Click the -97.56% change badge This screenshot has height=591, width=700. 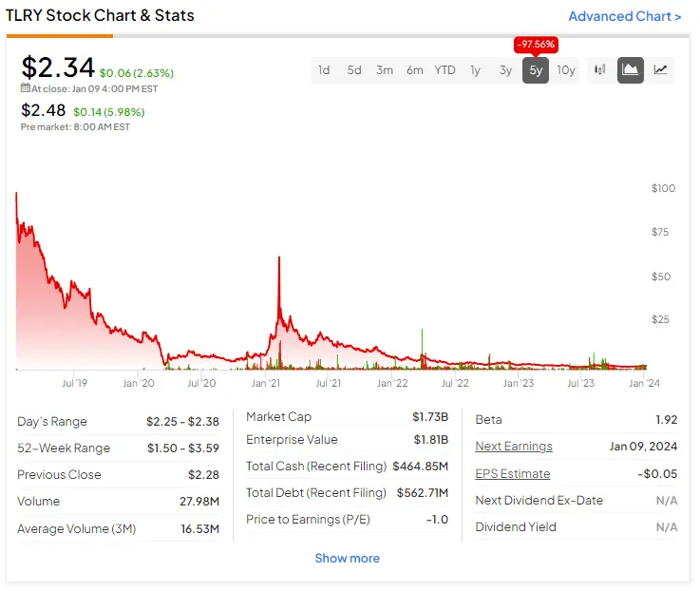(x=536, y=45)
